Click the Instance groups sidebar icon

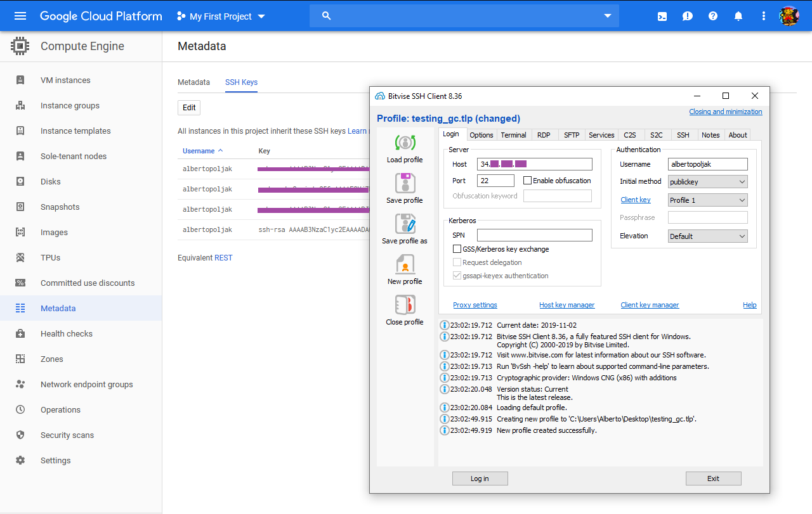pos(20,106)
